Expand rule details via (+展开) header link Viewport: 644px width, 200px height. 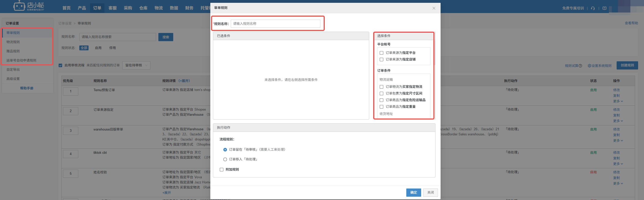(184, 81)
